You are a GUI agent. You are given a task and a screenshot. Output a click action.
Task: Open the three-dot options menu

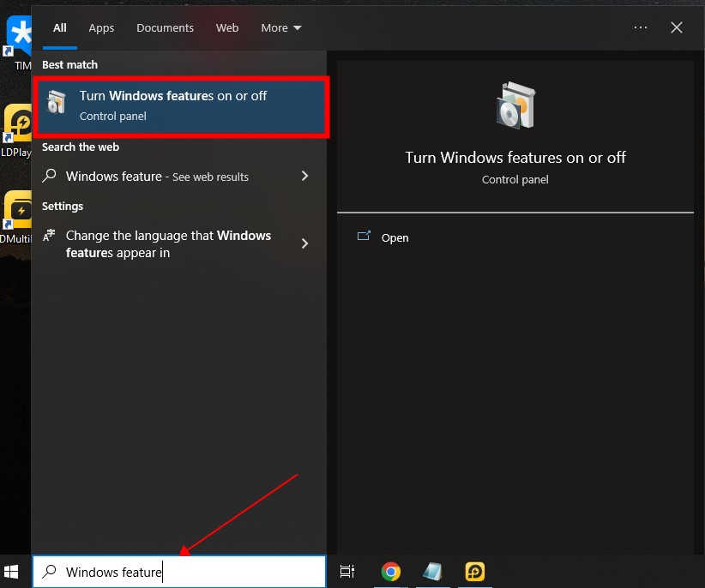[641, 27]
